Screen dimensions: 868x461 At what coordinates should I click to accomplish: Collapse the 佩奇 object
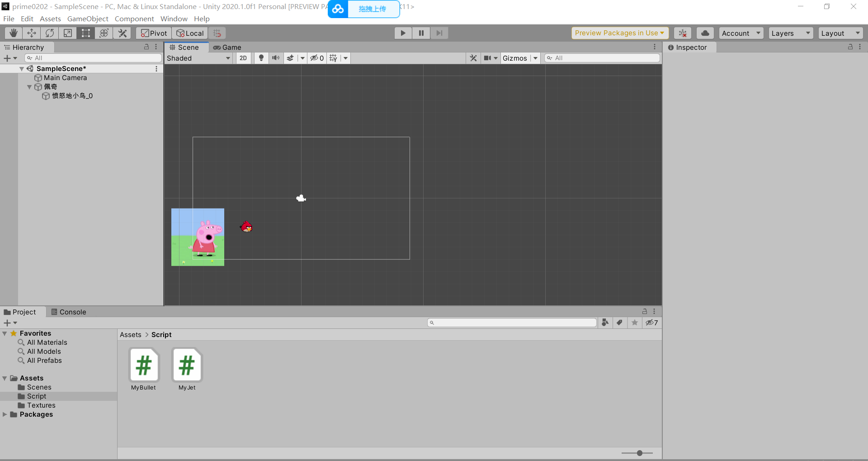tap(29, 87)
